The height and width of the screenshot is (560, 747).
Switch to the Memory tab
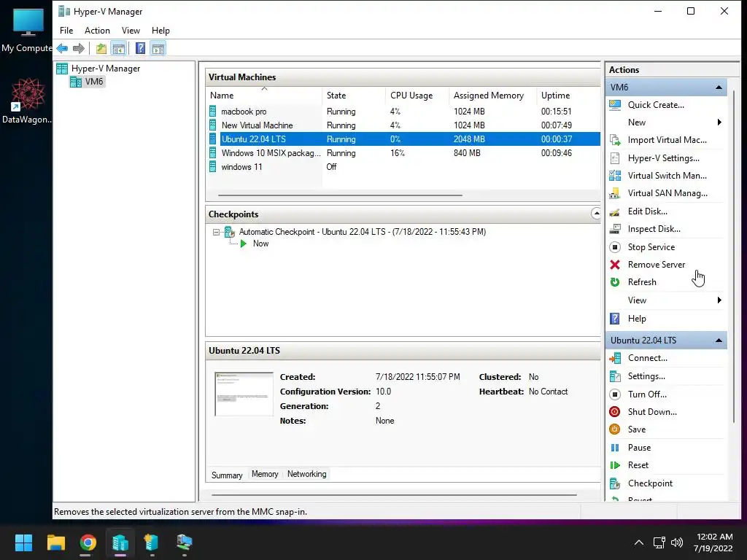coord(265,474)
